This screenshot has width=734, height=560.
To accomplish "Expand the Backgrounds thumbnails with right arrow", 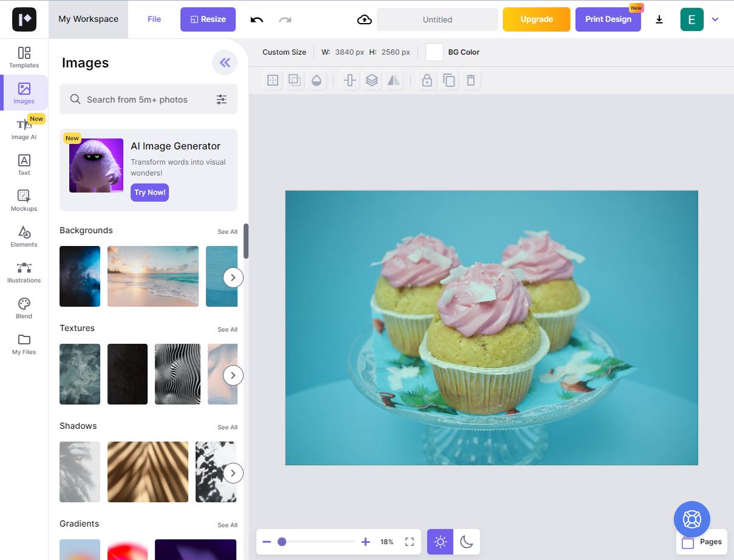I will [233, 277].
